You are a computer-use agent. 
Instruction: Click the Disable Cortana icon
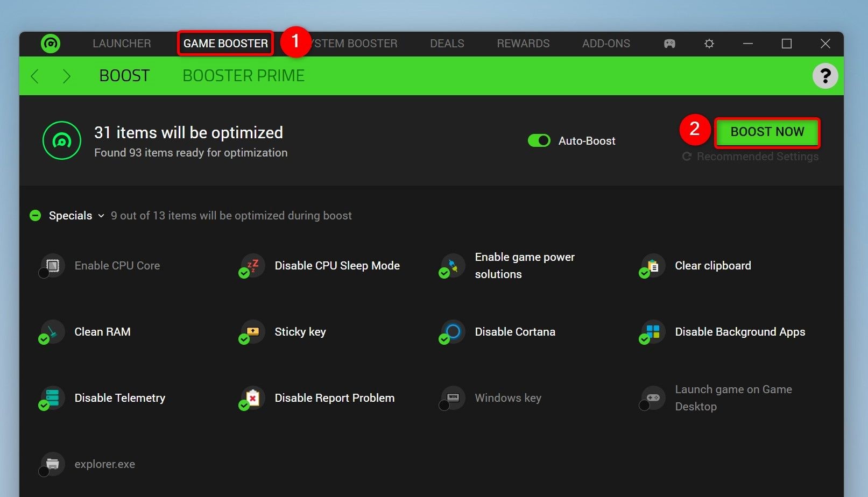pos(453,332)
